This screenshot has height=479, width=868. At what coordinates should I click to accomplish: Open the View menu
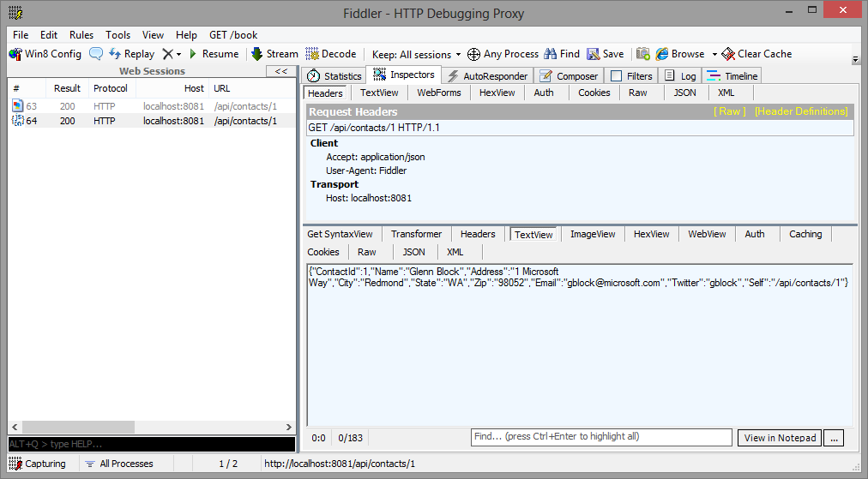click(x=153, y=35)
